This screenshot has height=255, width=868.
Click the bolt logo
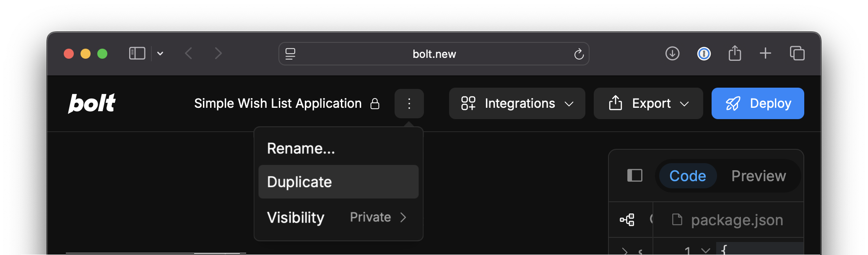(92, 103)
